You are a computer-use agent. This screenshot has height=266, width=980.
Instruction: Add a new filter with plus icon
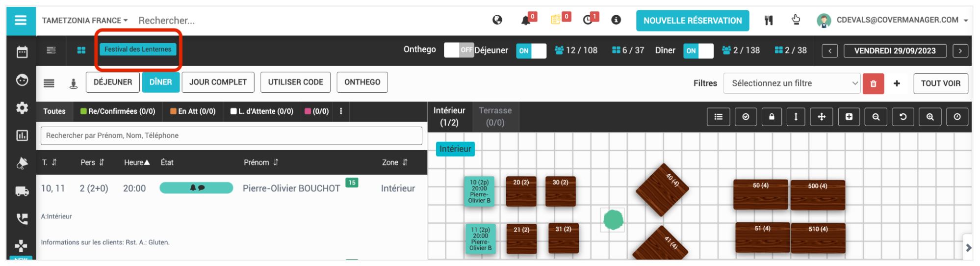pos(897,83)
